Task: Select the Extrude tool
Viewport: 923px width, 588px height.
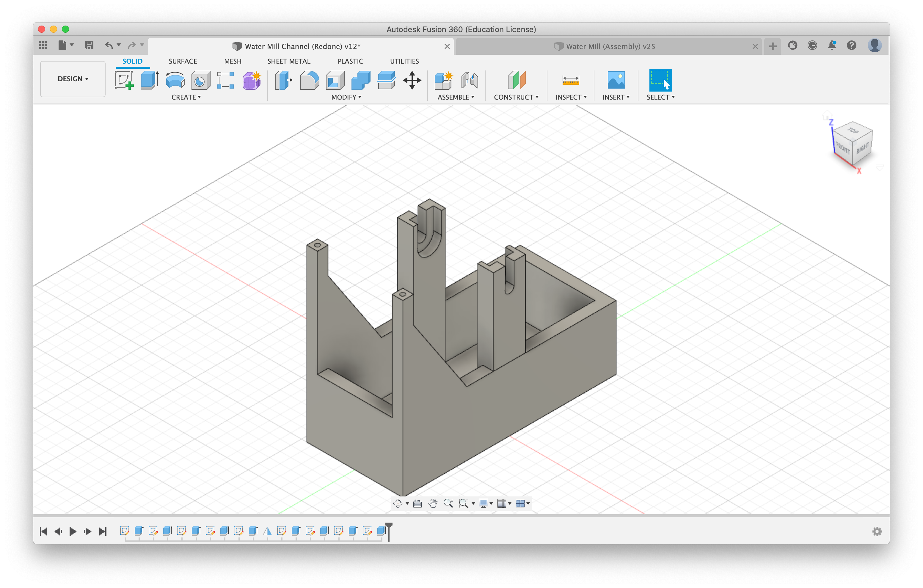Action: tap(149, 80)
